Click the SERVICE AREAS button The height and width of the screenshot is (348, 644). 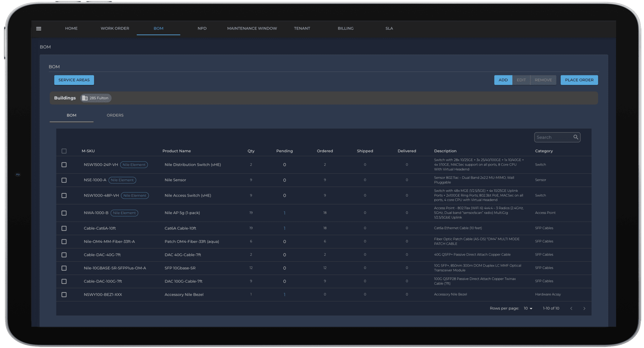pyautogui.click(x=74, y=80)
